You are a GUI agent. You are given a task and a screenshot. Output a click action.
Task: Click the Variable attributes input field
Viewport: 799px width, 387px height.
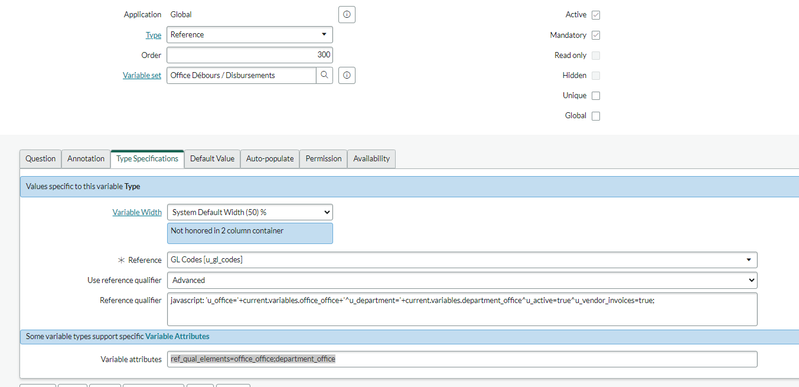(x=462, y=359)
